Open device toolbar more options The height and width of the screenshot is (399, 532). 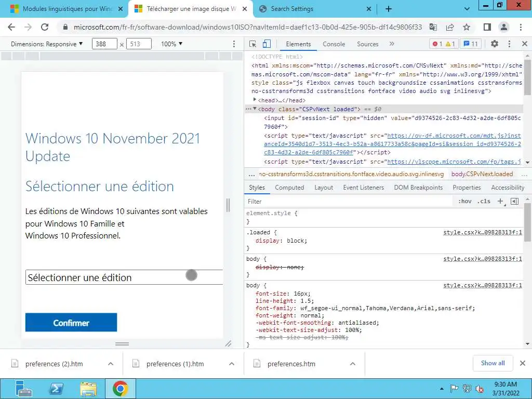click(x=234, y=44)
